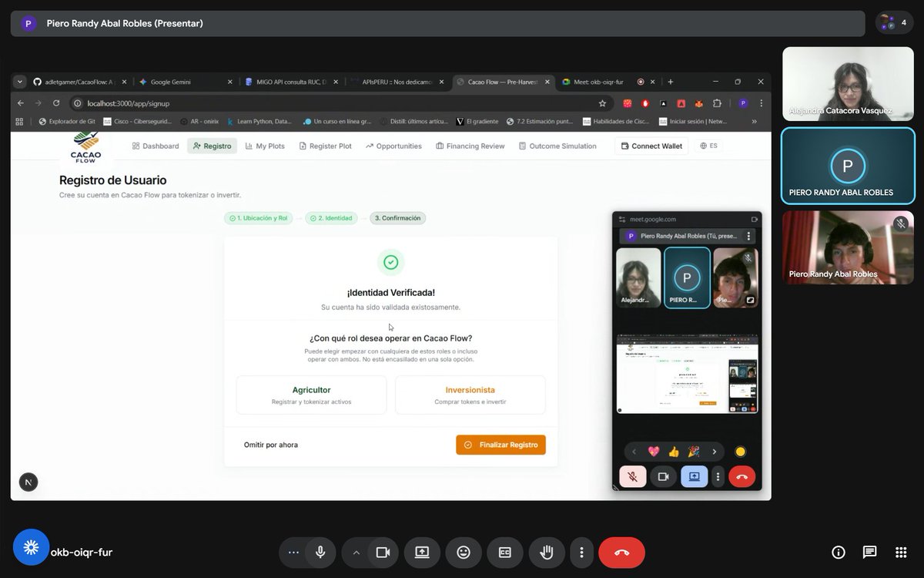Screen dimensions: 924x578
Task: Select PIERO RANDY ABAL ROBLES avatar tile
Action: coord(848,166)
